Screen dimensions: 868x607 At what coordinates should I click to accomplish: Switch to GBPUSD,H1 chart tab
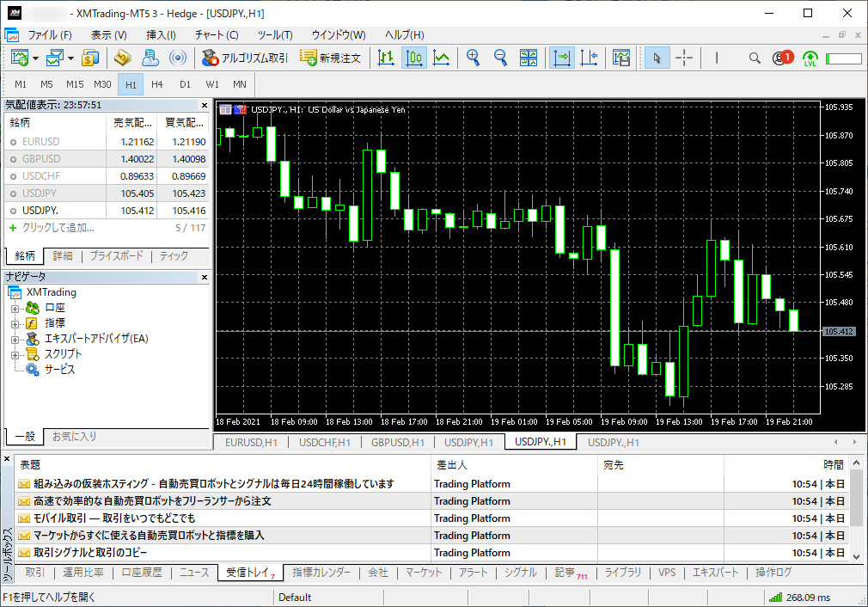(397, 443)
